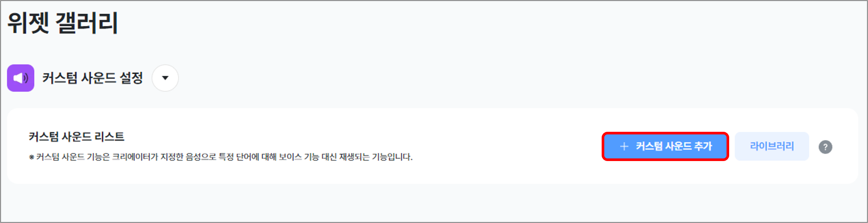Click the 위젯 갤러리 page title
This screenshot has width=868, height=223.
coord(63,23)
